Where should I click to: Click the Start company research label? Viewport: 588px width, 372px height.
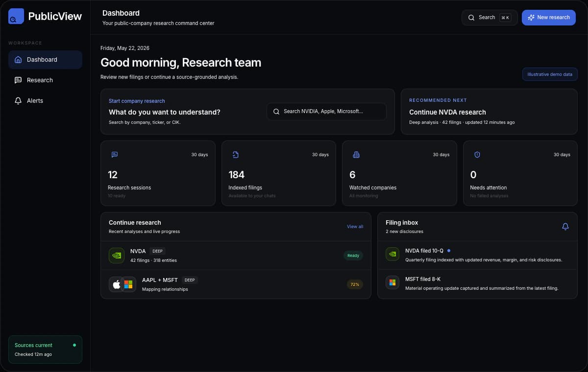click(137, 101)
